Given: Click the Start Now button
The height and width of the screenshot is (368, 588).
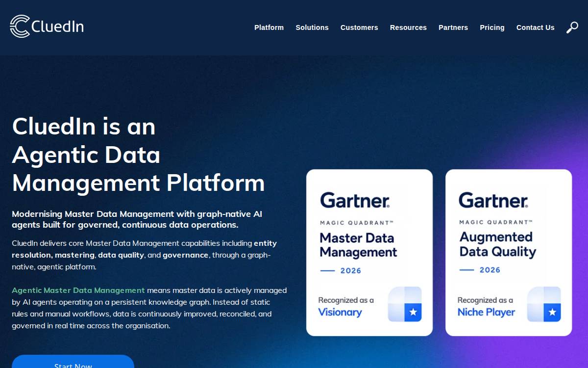Looking at the screenshot, I should coord(73,362).
